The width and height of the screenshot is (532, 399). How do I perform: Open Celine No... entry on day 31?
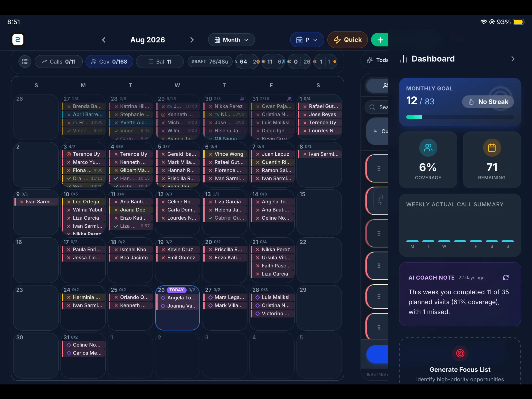[84, 345]
